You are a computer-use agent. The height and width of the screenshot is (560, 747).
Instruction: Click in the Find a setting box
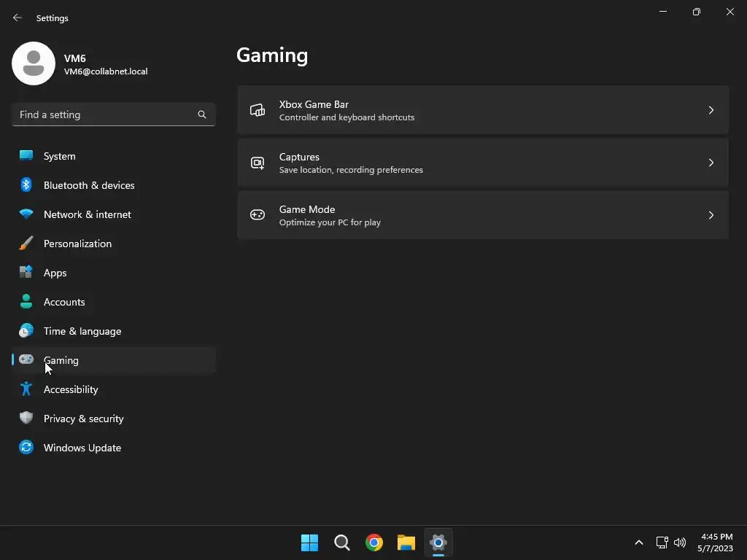tap(113, 114)
